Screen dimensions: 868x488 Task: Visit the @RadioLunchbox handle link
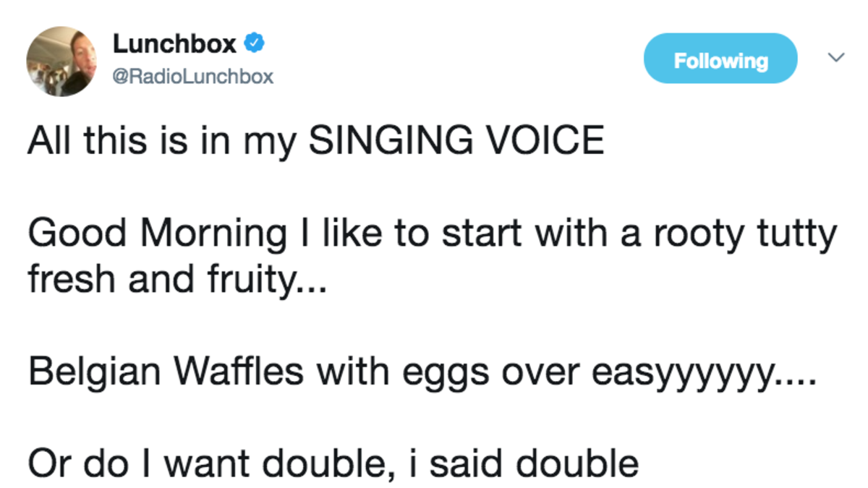coord(193,77)
